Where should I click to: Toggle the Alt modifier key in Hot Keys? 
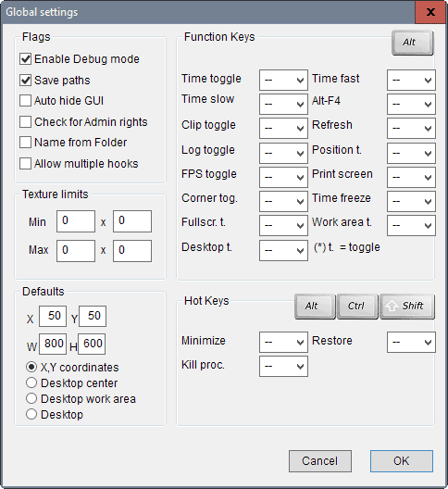(315, 307)
